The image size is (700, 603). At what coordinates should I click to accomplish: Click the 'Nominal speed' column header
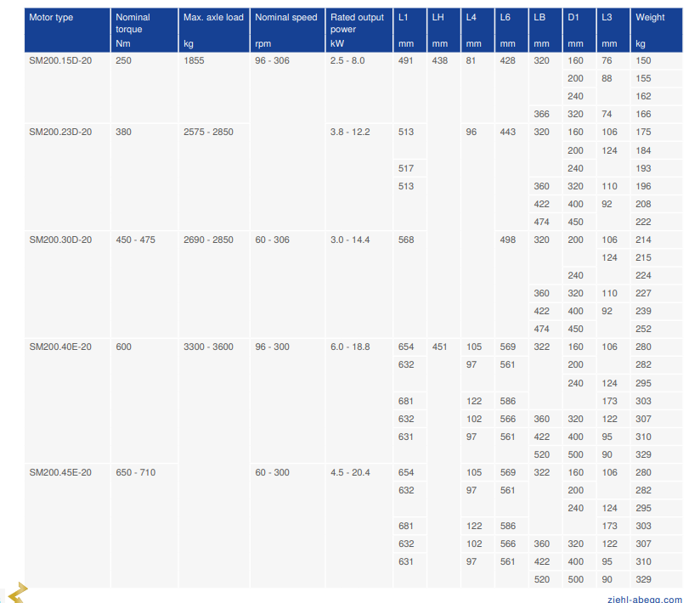(x=288, y=30)
